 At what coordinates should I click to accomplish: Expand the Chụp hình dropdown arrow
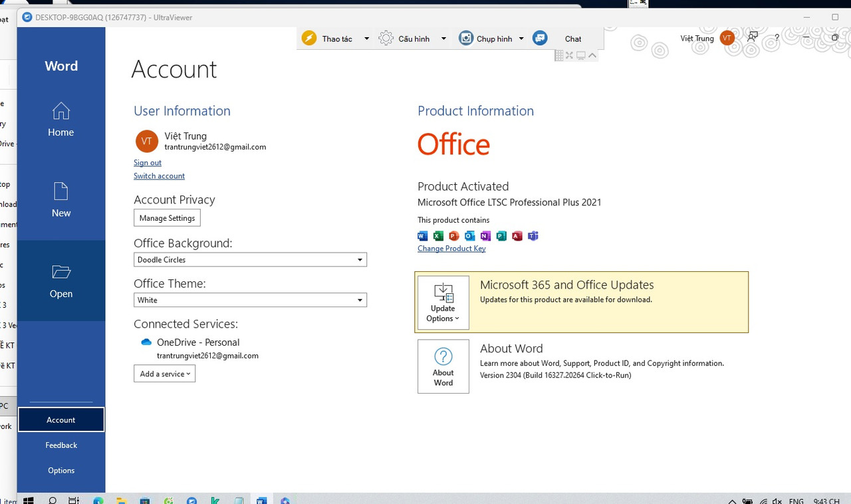point(521,39)
